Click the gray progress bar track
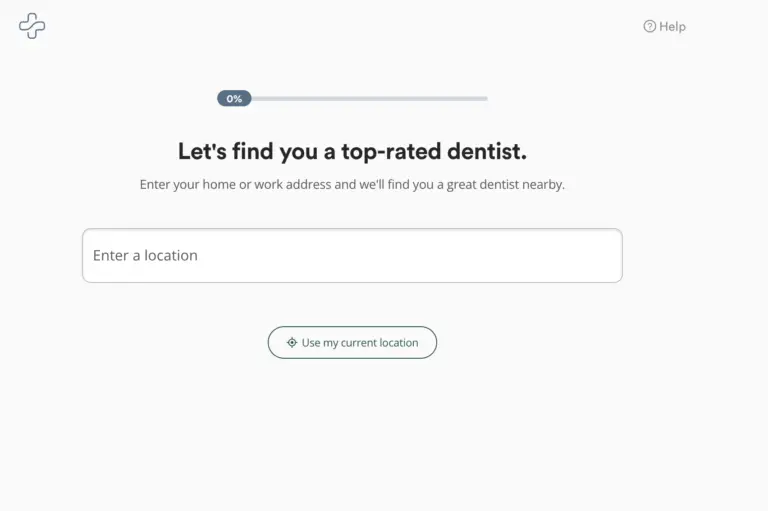The width and height of the screenshot is (768, 511). tap(369, 98)
